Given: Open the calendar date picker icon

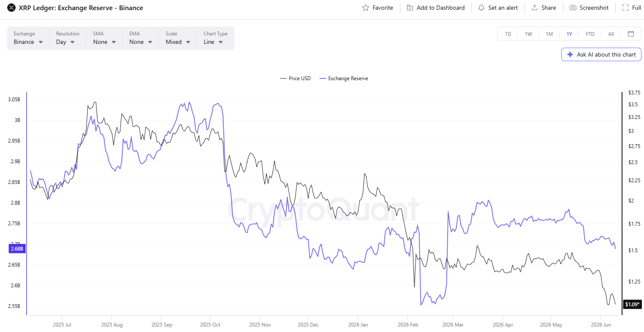Looking at the screenshot, I should point(631,34).
